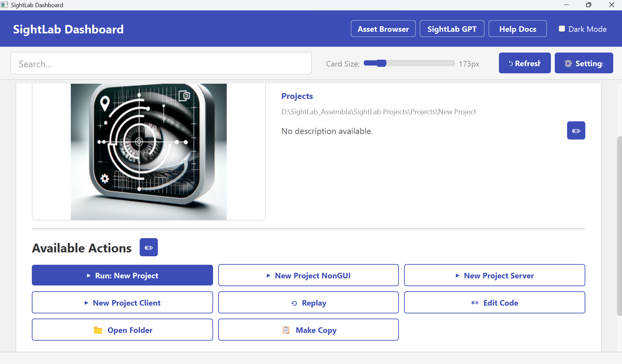The width and height of the screenshot is (622, 364).
Task: Adjust the Card Size slider
Action: point(382,63)
